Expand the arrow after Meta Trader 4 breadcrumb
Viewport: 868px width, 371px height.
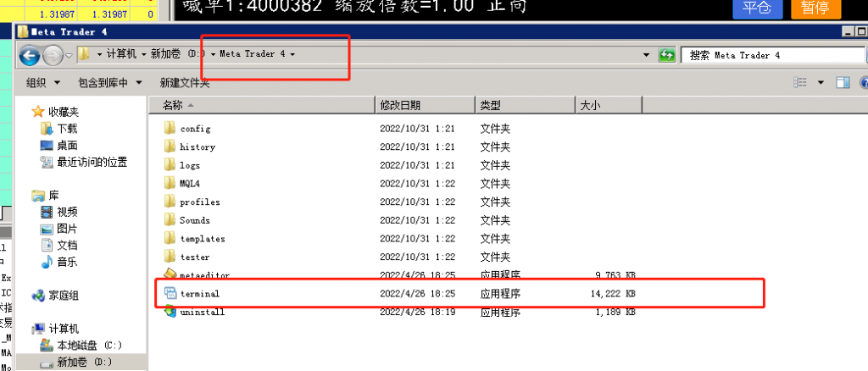click(x=292, y=54)
